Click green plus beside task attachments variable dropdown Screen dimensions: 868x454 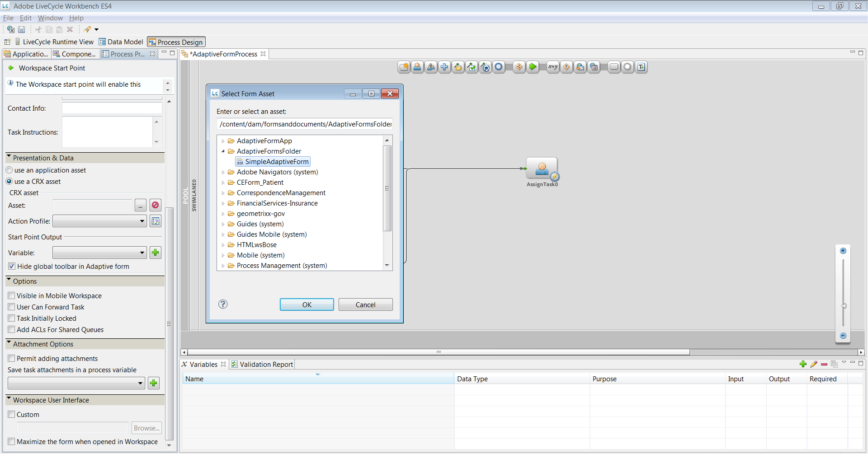click(154, 383)
